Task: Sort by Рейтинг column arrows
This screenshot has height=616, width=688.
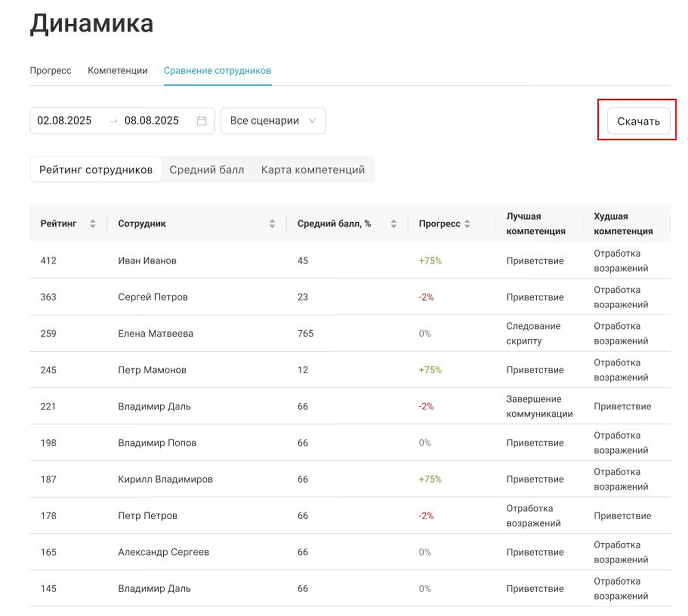Action: point(93,223)
